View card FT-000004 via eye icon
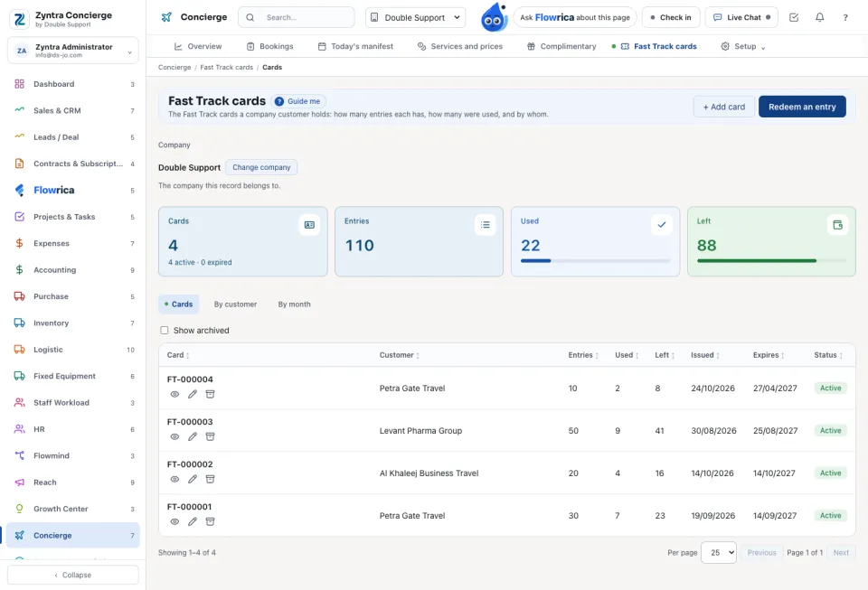 pyautogui.click(x=175, y=394)
